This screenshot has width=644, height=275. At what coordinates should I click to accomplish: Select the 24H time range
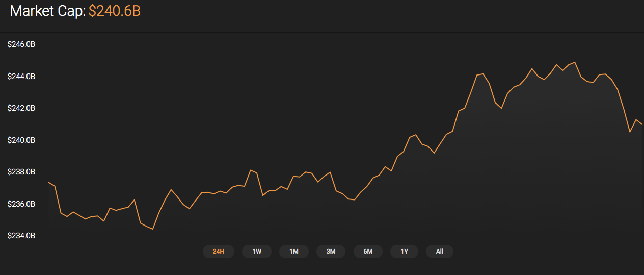tap(219, 252)
